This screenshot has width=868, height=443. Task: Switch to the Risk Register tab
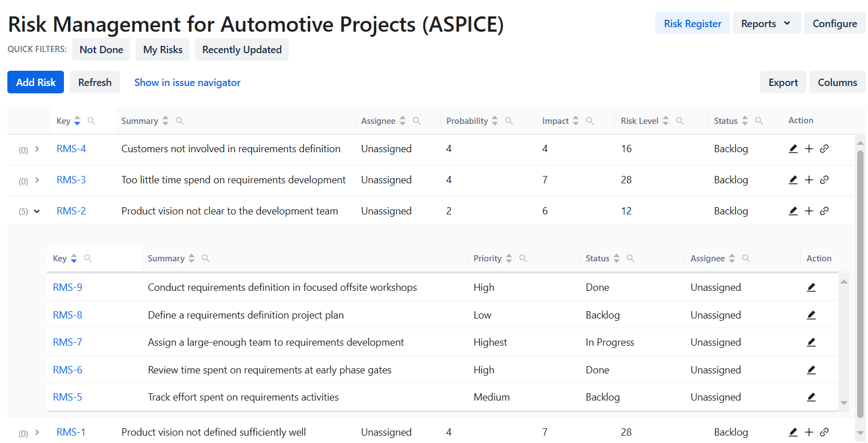692,24
